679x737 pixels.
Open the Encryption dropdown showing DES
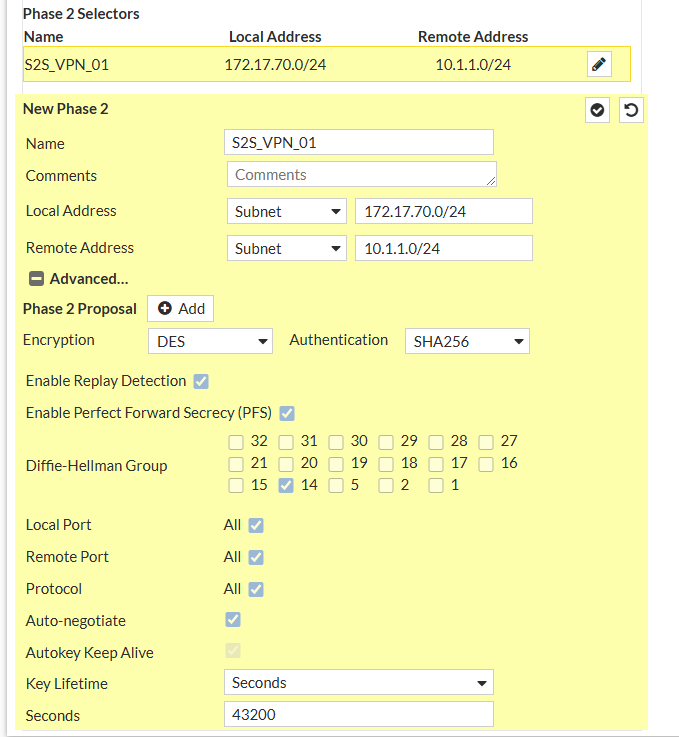tap(211, 341)
